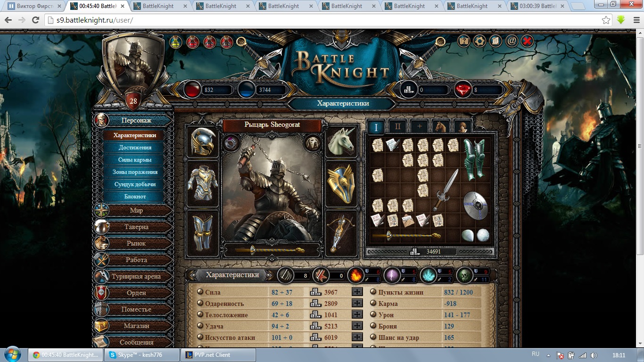This screenshot has width=644, height=362.
Task: Click the poison skull resistance icon
Action: (x=464, y=275)
